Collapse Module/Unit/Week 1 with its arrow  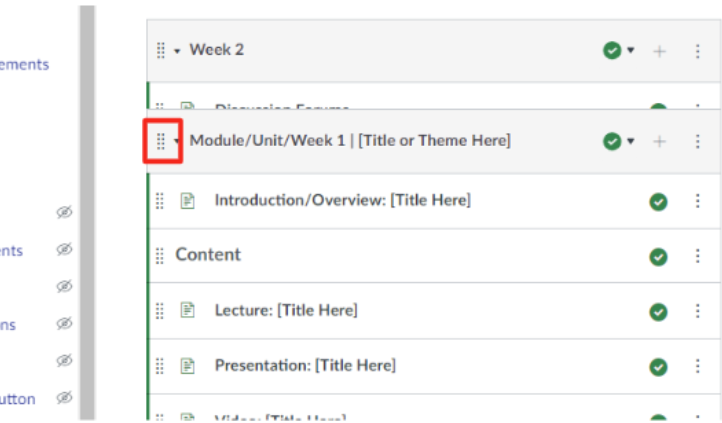pyautogui.click(x=177, y=142)
